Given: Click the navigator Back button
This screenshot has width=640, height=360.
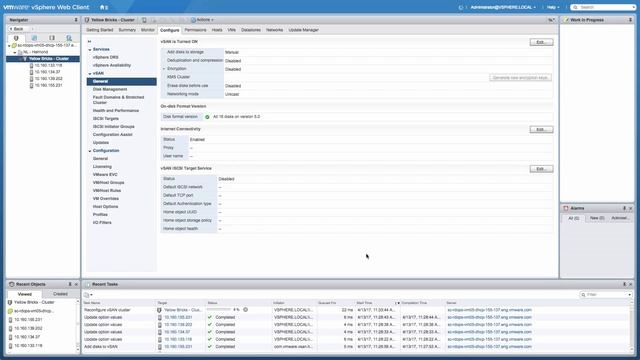Looking at the screenshot, I should coord(16,29).
